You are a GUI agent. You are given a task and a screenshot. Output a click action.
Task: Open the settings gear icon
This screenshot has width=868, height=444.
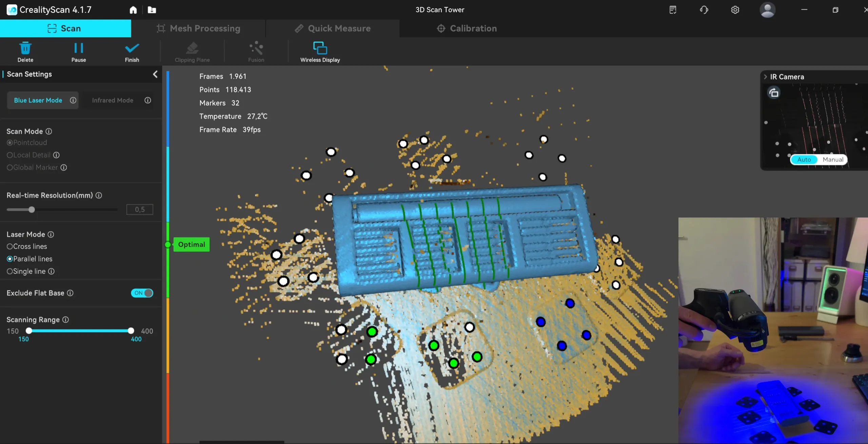click(x=735, y=10)
